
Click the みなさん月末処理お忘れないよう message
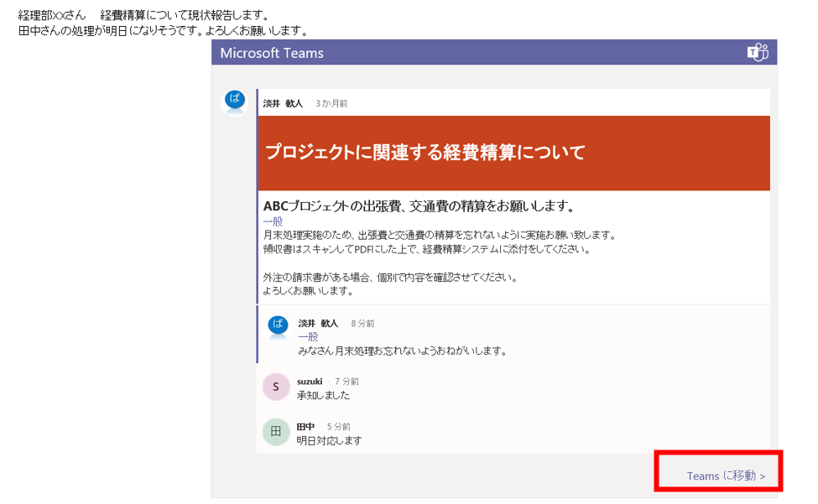(403, 351)
